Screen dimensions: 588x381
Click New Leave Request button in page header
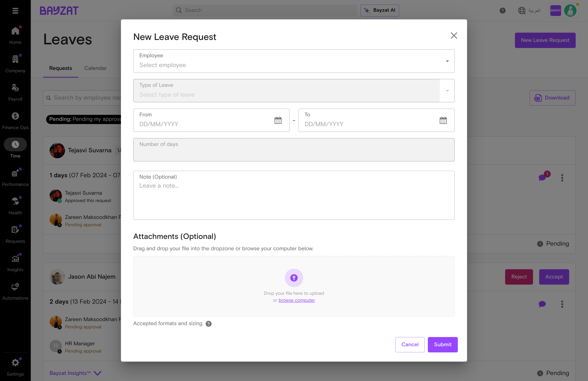point(545,40)
